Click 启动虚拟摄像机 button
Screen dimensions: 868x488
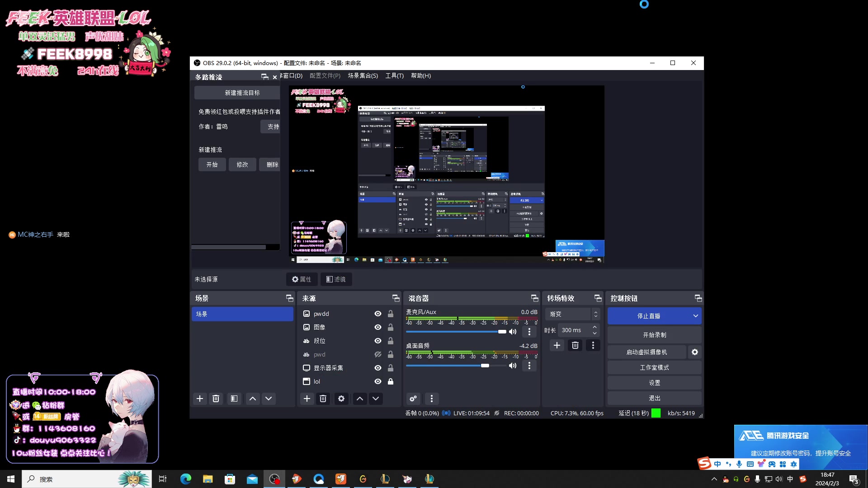pos(646,352)
